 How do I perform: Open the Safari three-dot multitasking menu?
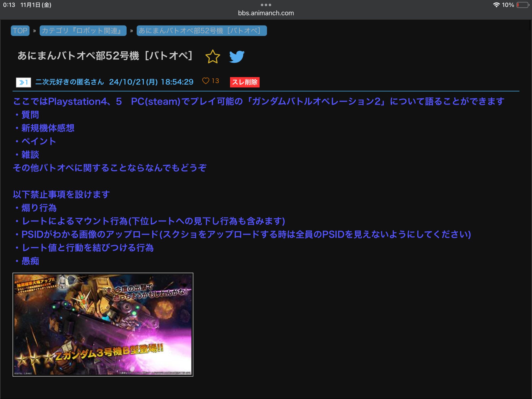266,5
